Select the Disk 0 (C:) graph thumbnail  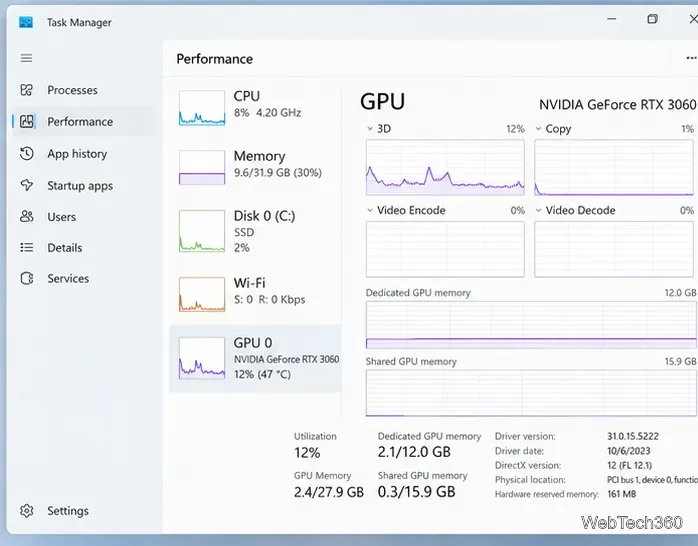point(202,231)
